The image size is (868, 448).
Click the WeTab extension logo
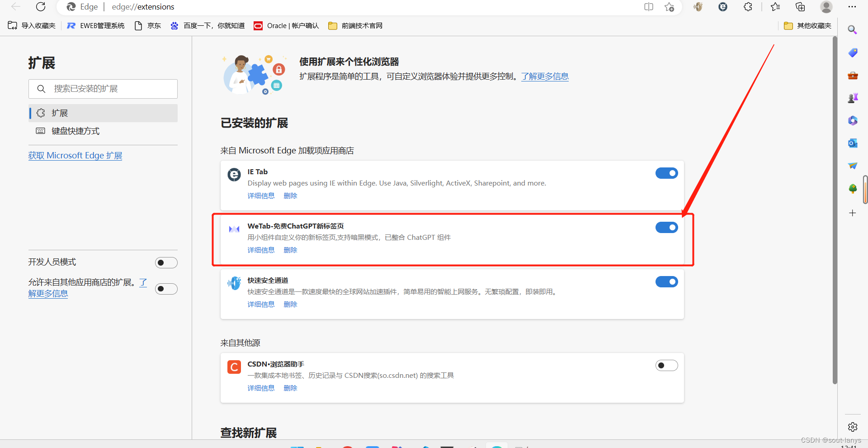point(234,229)
